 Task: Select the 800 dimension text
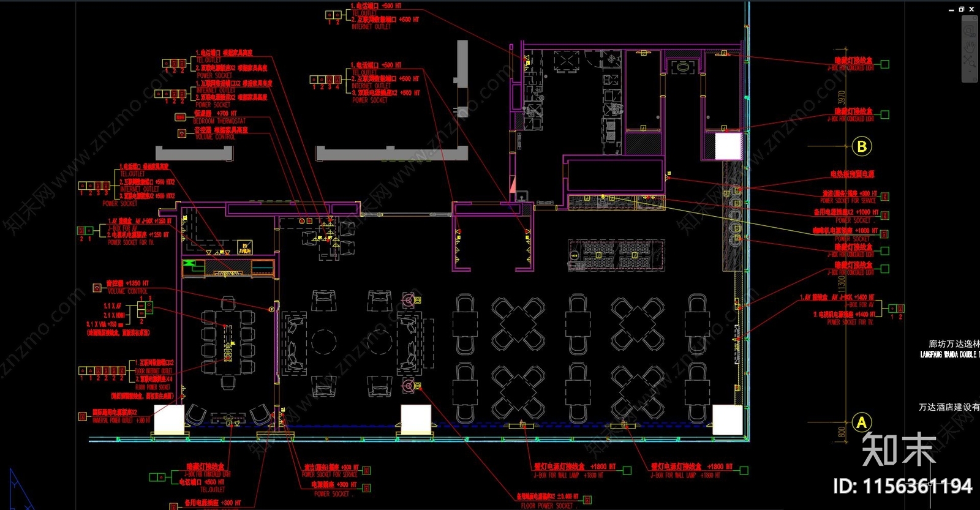coord(842,432)
